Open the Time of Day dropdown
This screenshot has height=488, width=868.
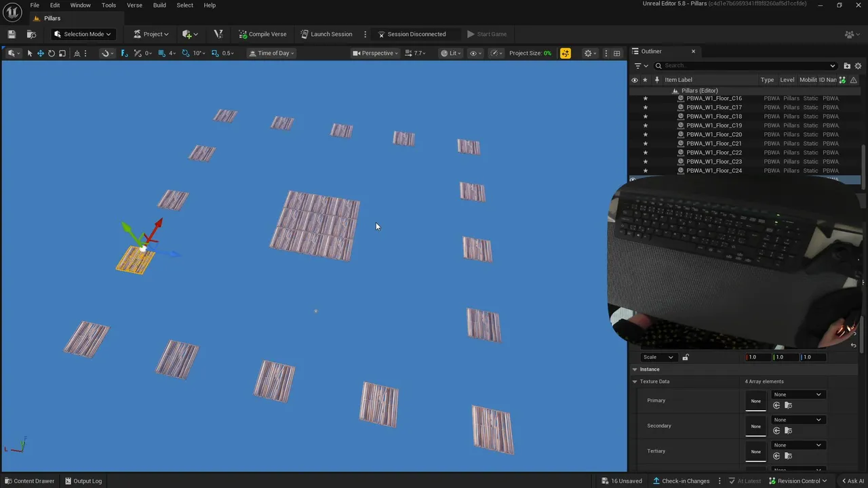pyautogui.click(x=271, y=53)
